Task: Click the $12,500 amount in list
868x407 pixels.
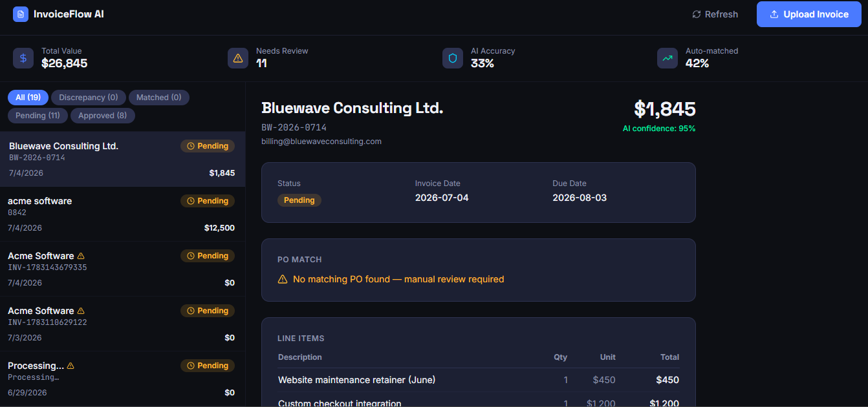Action: 219,228
